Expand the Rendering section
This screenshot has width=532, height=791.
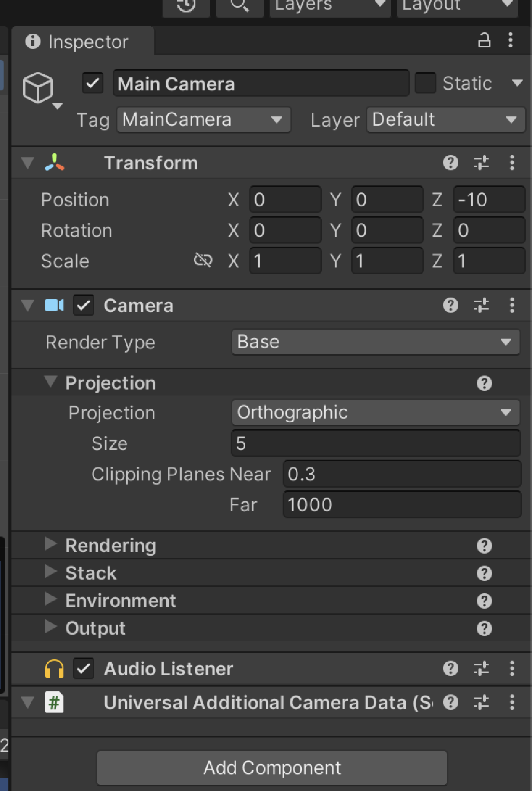(50, 544)
